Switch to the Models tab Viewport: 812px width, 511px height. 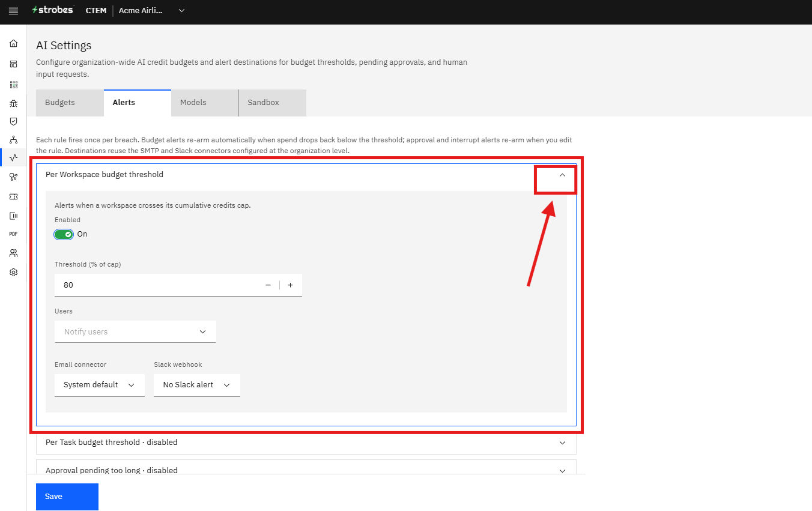pyautogui.click(x=205, y=103)
